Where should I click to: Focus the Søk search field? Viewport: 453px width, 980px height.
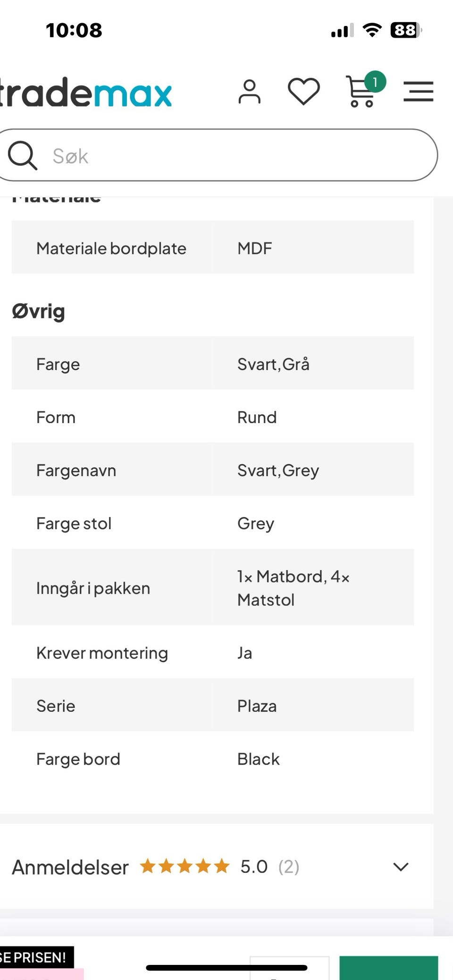click(236, 156)
